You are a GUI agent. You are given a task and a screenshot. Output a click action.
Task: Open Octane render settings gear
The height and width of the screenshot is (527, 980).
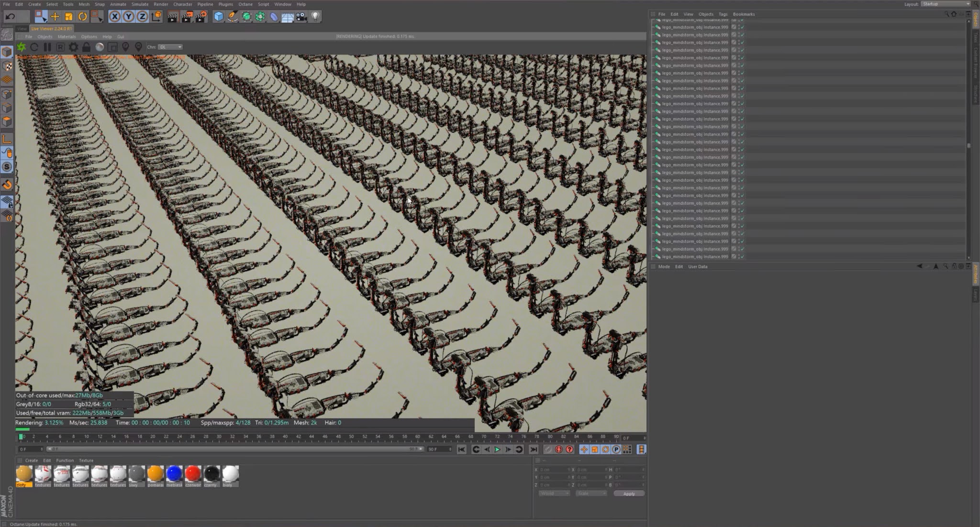(73, 47)
